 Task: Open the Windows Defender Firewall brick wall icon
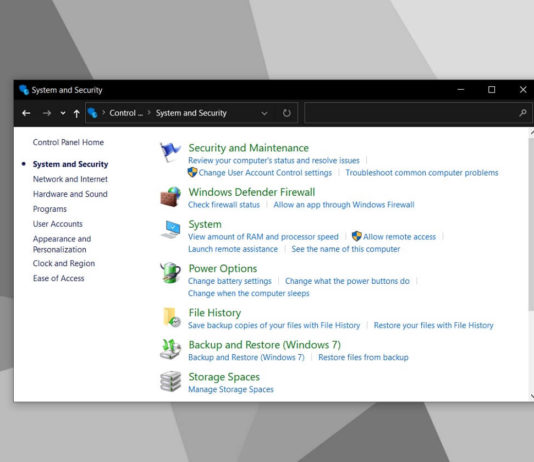coord(170,196)
